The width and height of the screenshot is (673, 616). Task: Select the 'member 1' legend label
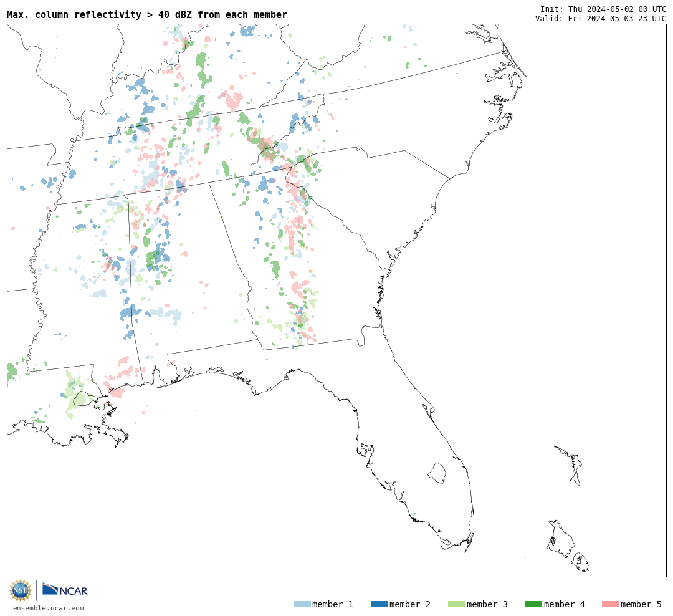[x=333, y=604]
